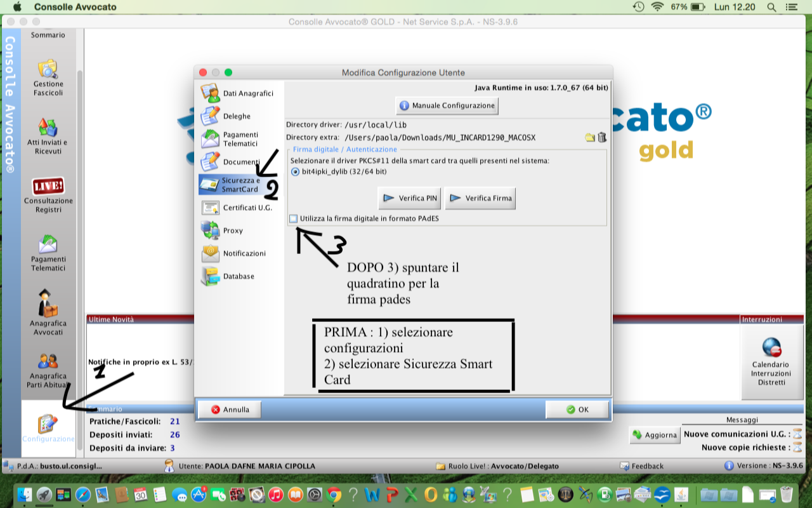
Task: Open the Database settings section
Action: [x=228, y=276]
